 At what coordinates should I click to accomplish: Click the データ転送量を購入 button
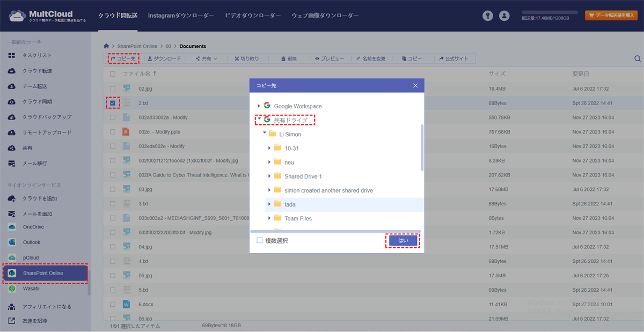(x=611, y=16)
